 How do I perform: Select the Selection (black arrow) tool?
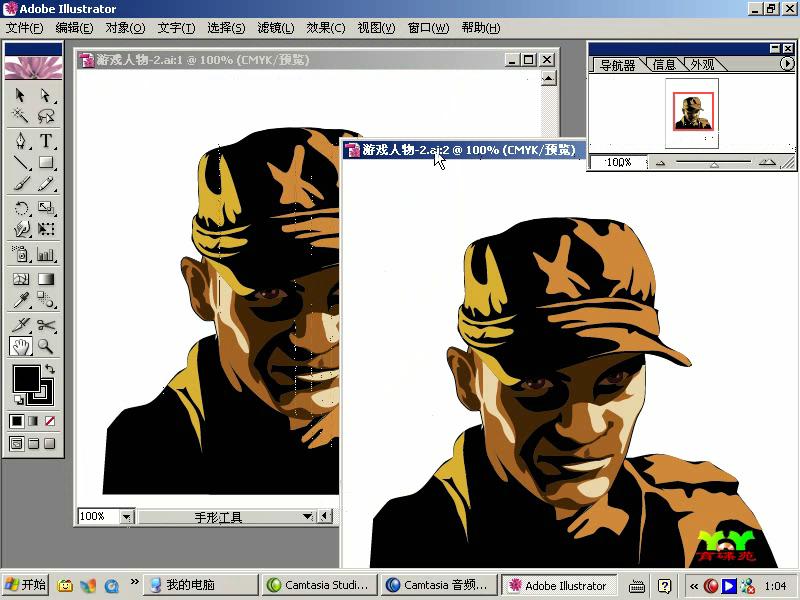tap(20, 95)
